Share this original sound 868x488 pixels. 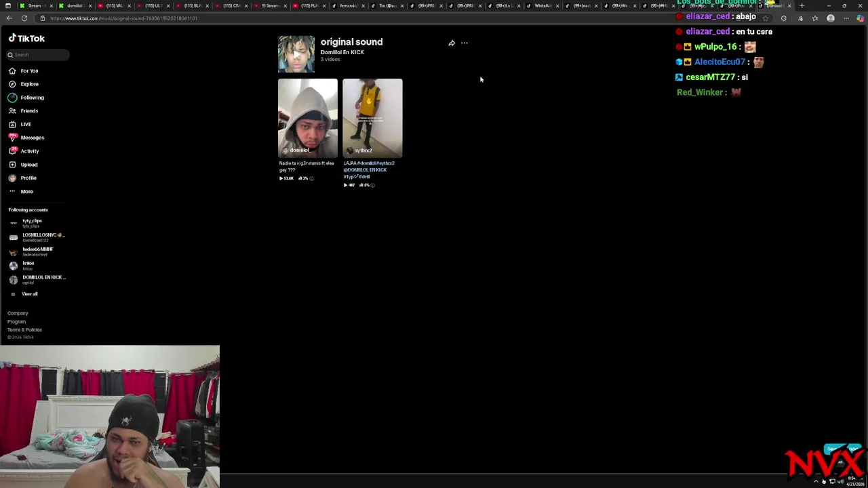(452, 43)
